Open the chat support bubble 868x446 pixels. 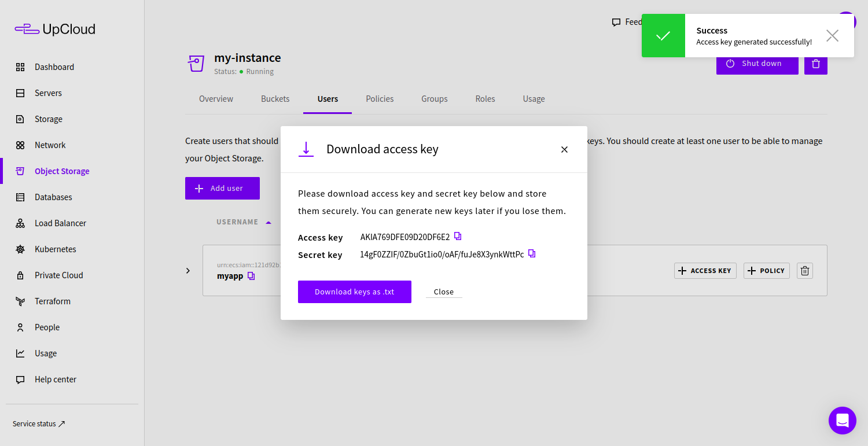coord(842,421)
